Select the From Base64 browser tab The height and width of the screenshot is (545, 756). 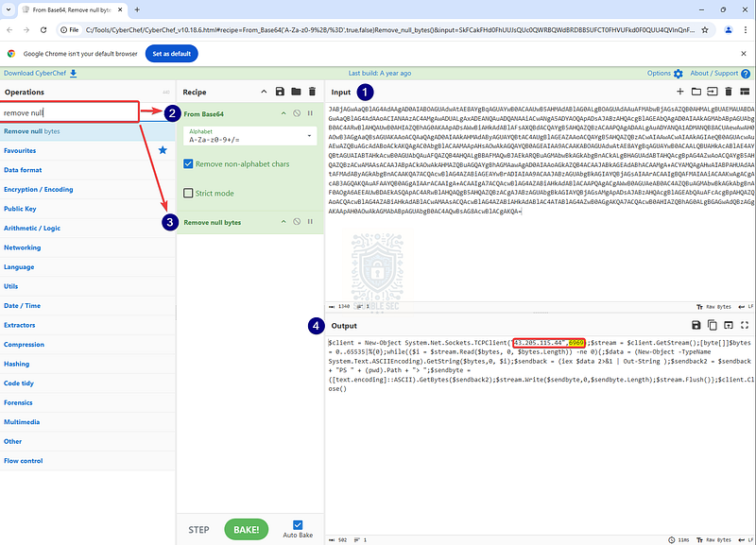[73, 9]
